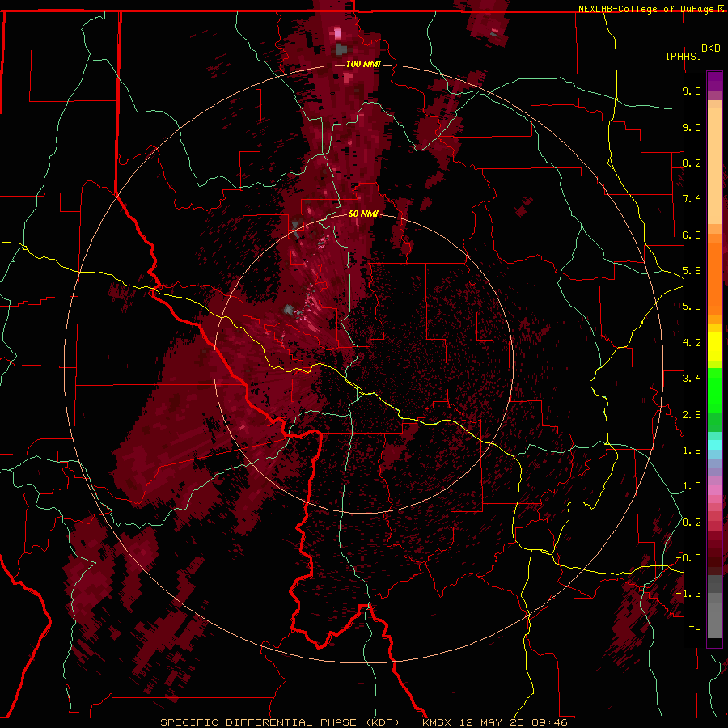
Task: Click the SPECIFIC DIFFERENTIAL PHASE (KDP) caption
Action: (x=280, y=722)
